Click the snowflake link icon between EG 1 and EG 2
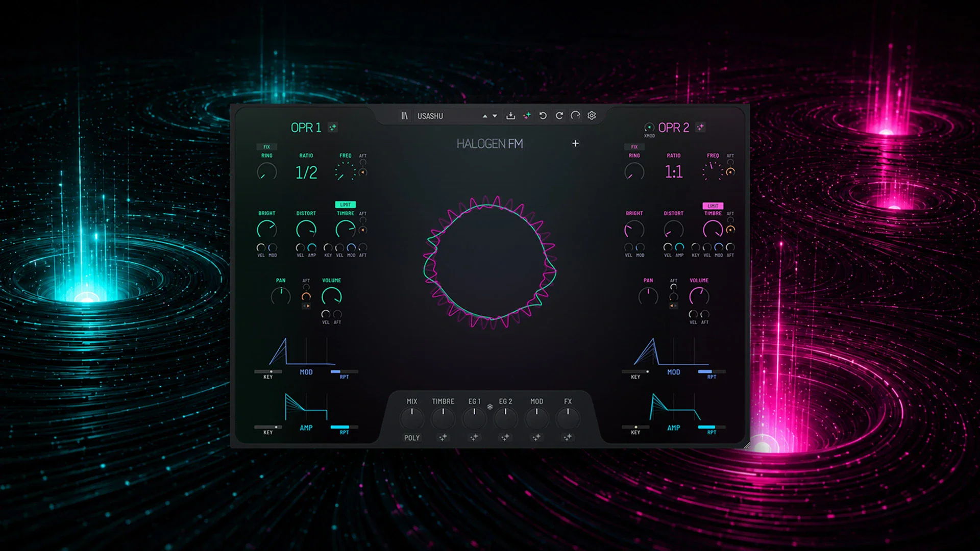 [490, 407]
